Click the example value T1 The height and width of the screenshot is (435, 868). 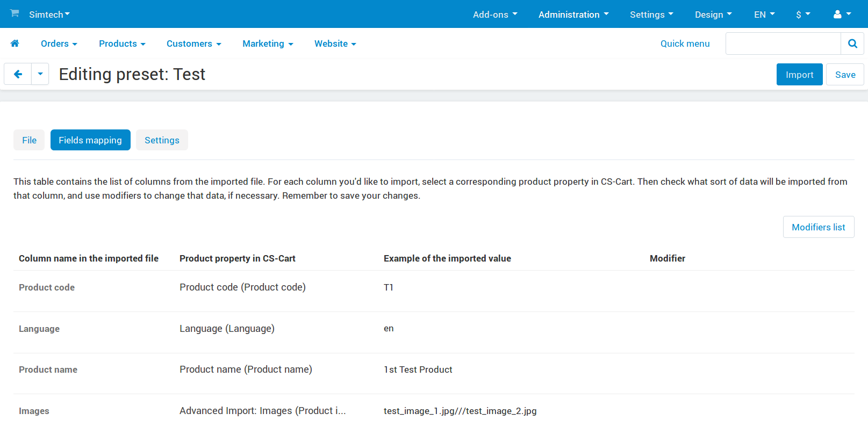pyautogui.click(x=389, y=287)
